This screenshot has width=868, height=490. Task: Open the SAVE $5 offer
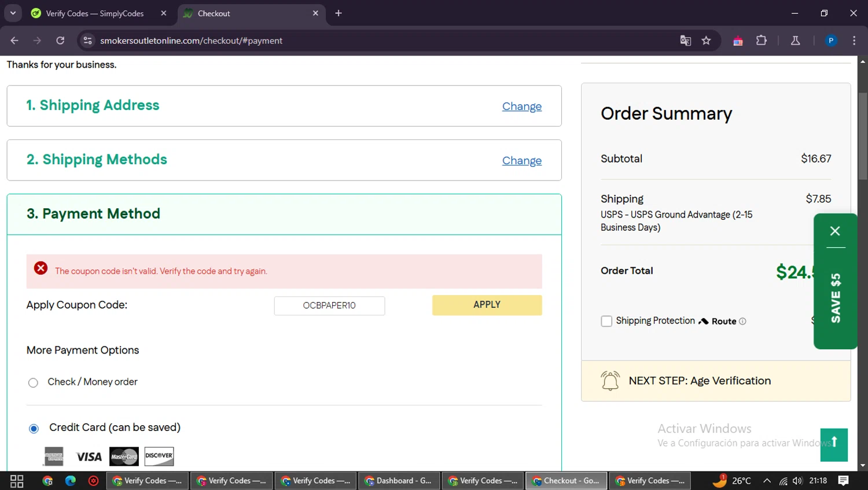[x=836, y=298]
